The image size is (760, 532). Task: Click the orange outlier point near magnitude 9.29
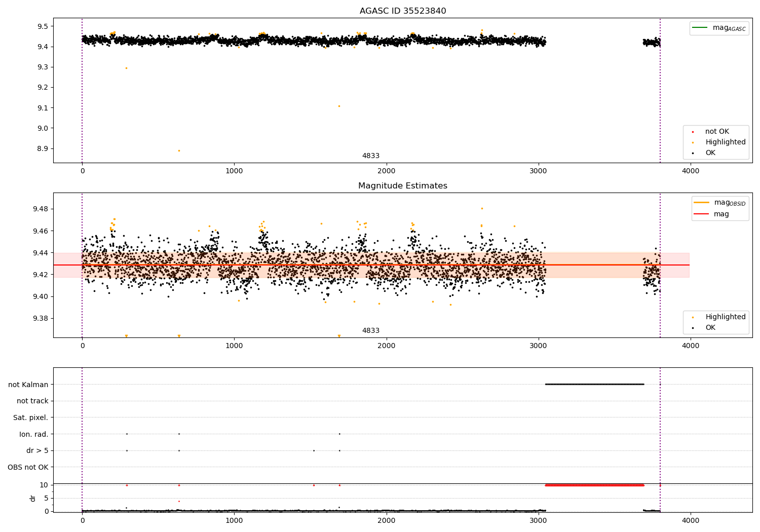(126, 68)
